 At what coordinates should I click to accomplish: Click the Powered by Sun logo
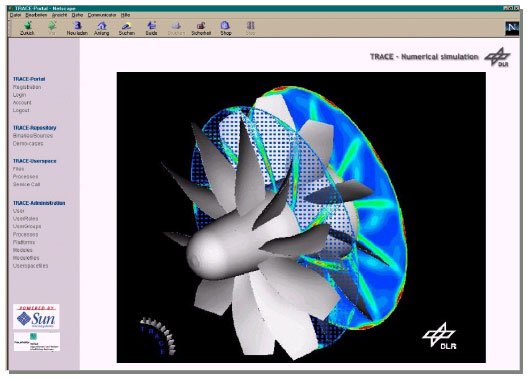[x=36, y=317]
